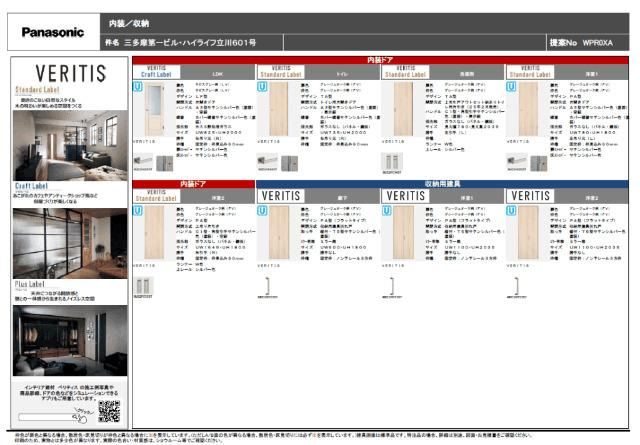Open the 廊下 storage door image
The image size is (640, 445).
tap(279, 233)
